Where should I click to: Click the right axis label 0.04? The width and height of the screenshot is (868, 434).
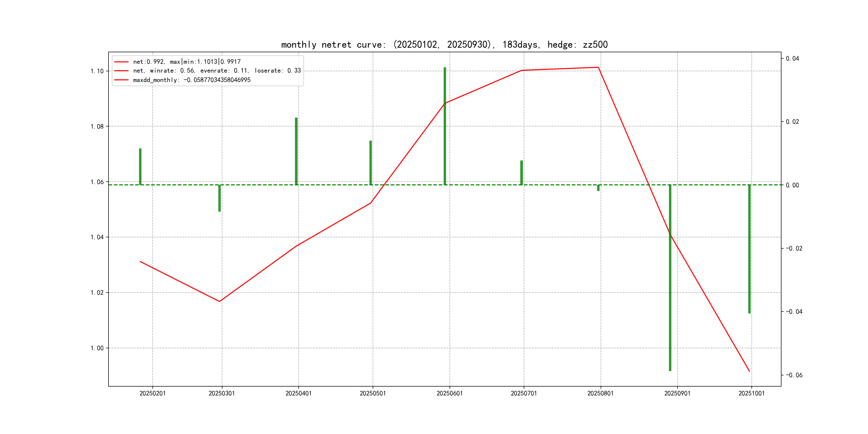(x=792, y=59)
